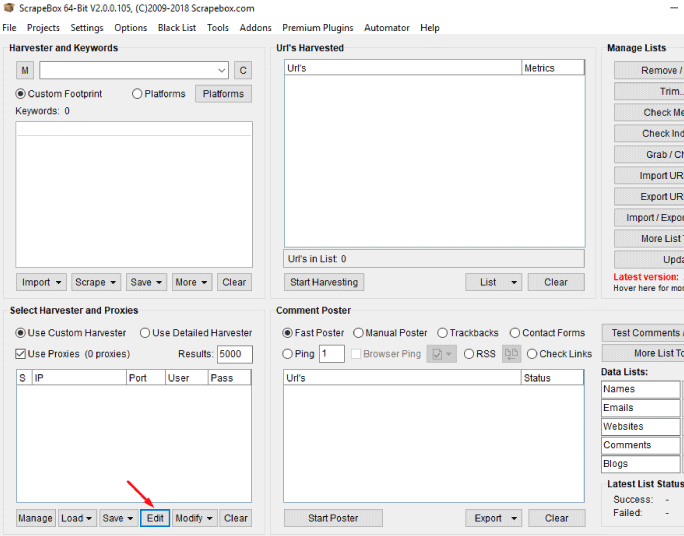684x536 pixels.
Task: Click into the keywords text area
Action: coord(134,195)
